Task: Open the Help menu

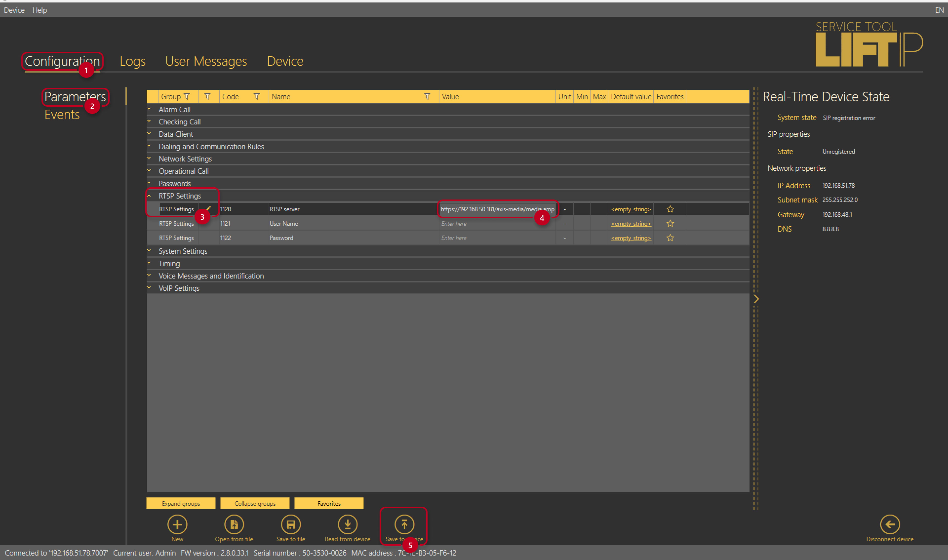Action: click(39, 10)
